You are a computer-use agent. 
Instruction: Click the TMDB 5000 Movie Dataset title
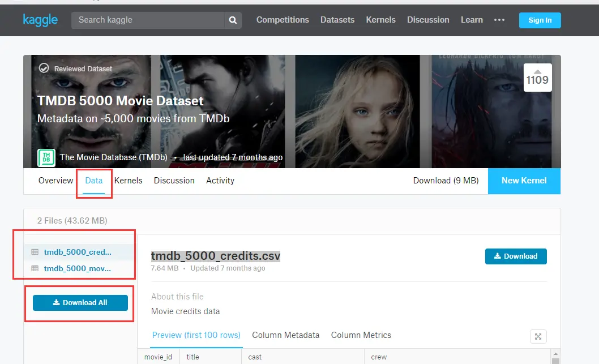click(121, 101)
